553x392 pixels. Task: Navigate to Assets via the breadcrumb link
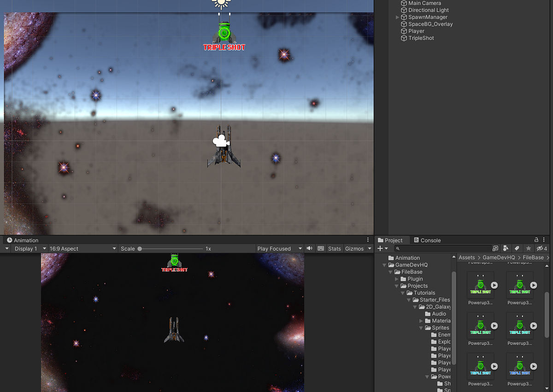[x=466, y=257]
